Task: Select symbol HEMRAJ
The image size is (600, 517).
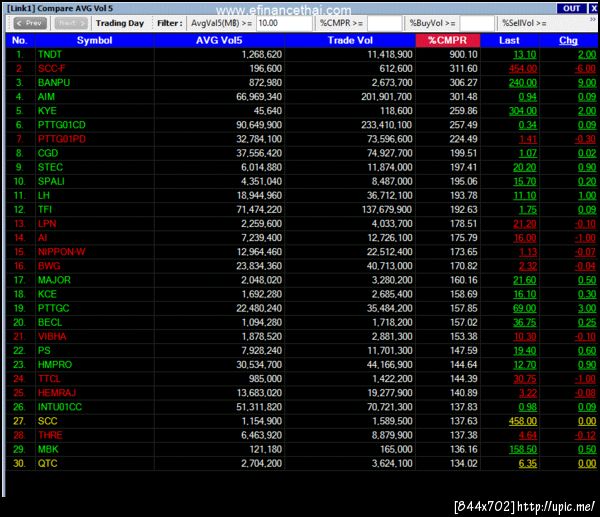Action: tap(57, 393)
